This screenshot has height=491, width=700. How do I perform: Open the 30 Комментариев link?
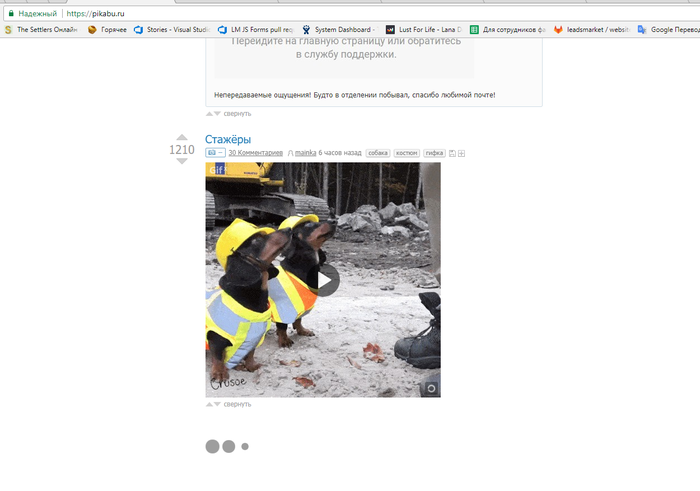tap(255, 153)
